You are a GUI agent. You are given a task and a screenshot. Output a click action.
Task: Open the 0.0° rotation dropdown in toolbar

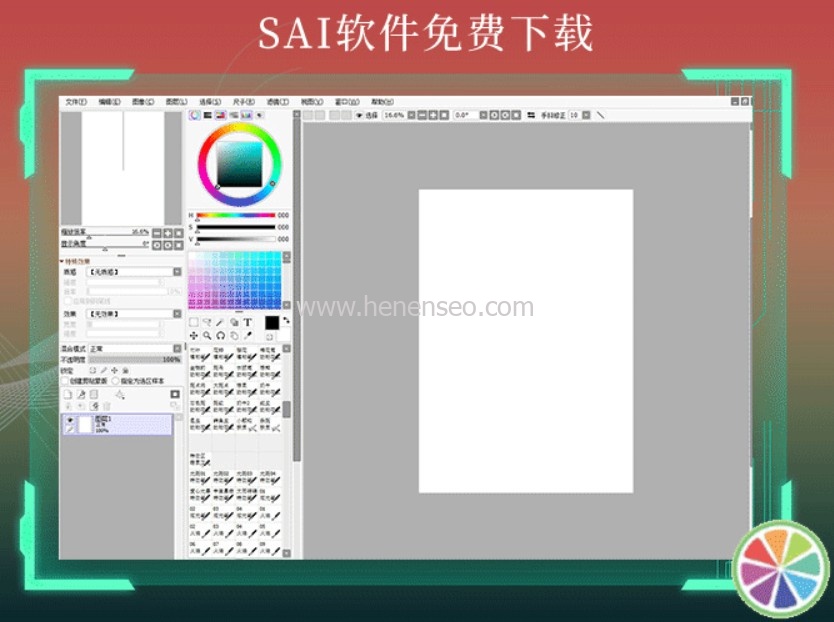[483, 115]
